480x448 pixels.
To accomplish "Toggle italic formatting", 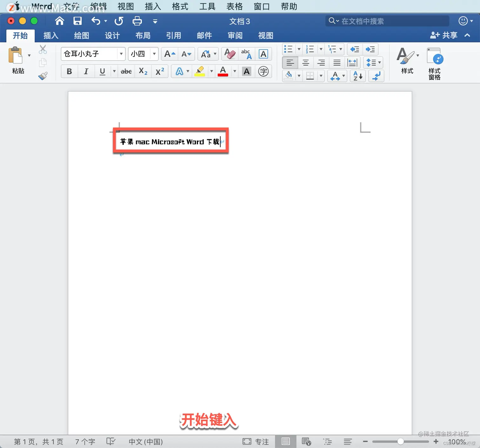I will click(86, 71).
